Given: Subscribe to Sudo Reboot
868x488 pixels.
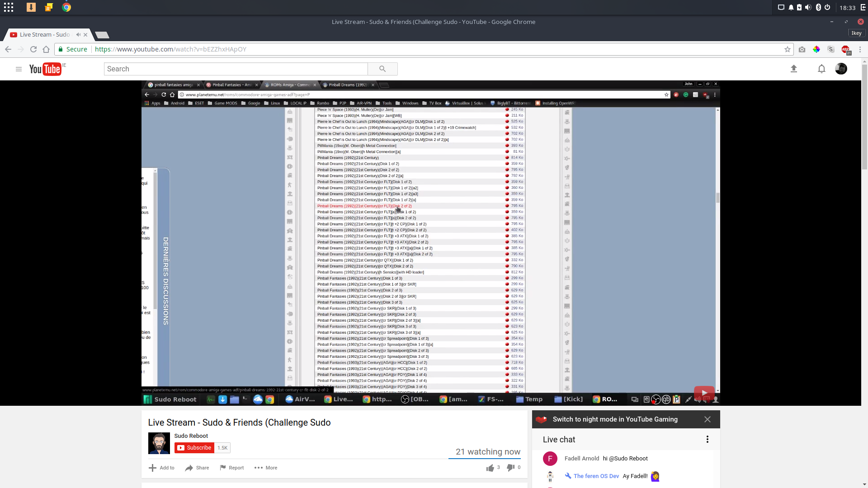Looking at the screenshot, I should pos(194,448).
